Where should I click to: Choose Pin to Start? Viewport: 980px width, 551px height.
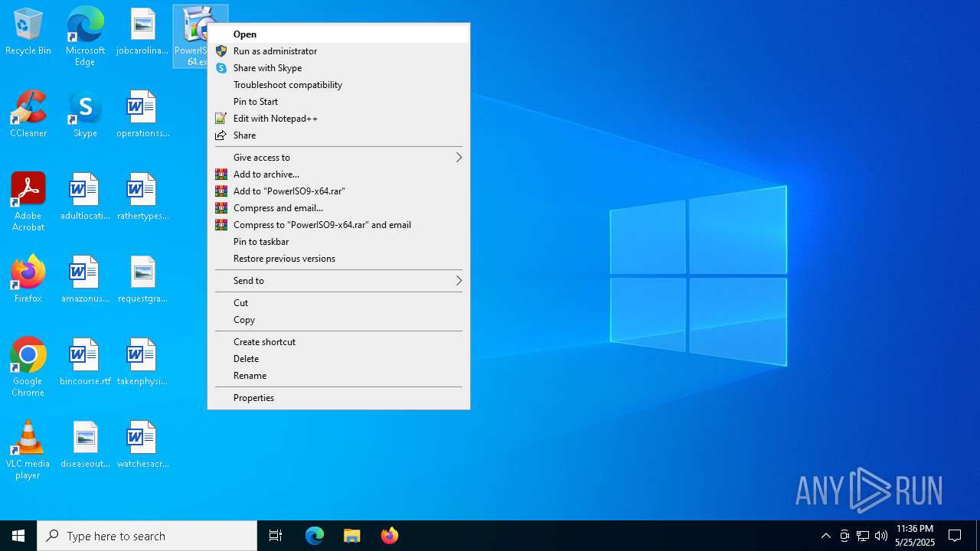click(x=339, y=101)
